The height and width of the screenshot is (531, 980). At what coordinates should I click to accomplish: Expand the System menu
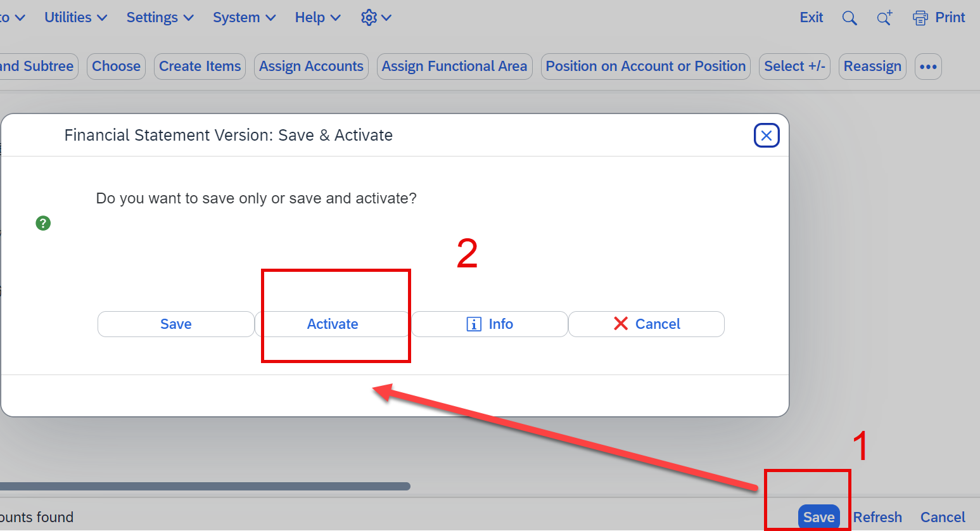coord(245,18)
